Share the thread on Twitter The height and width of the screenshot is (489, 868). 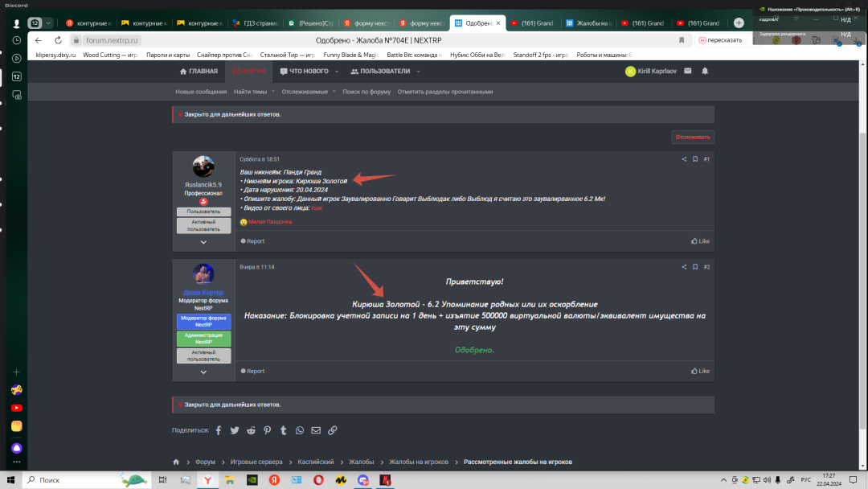pyautogui.click(x=235, y=430)
